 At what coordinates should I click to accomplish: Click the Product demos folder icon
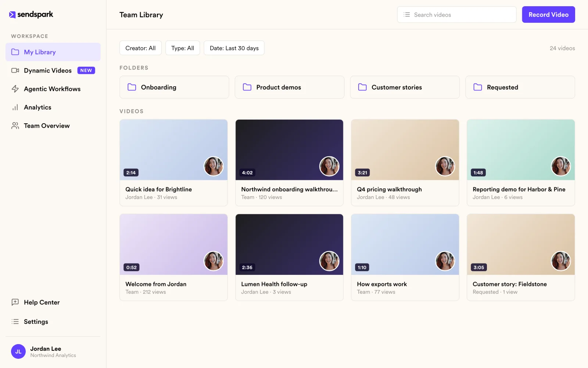tap(247, 87)
